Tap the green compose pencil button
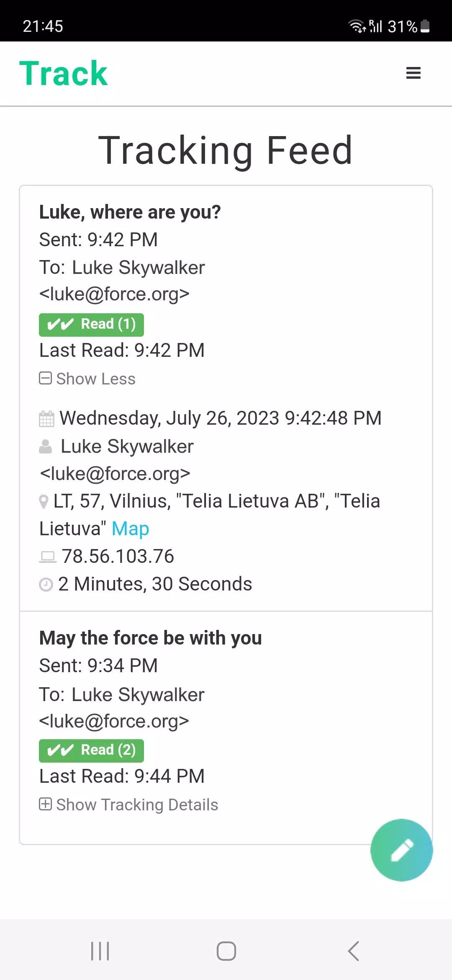 point(401,850)
